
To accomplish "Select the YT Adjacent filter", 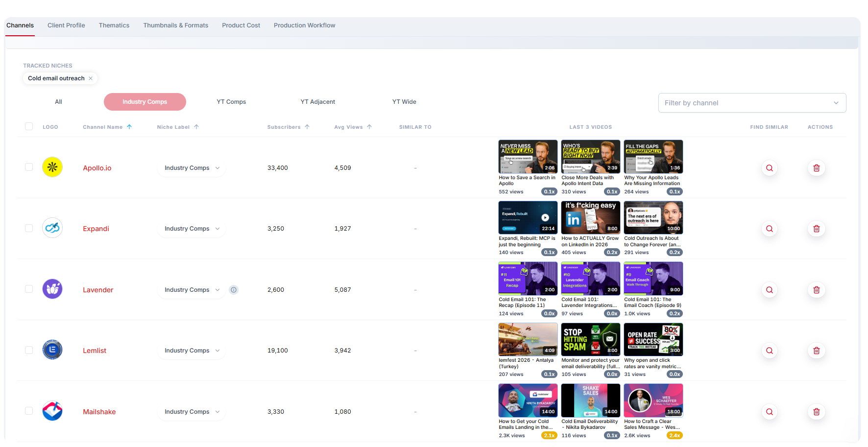I will tap(318, 102).
